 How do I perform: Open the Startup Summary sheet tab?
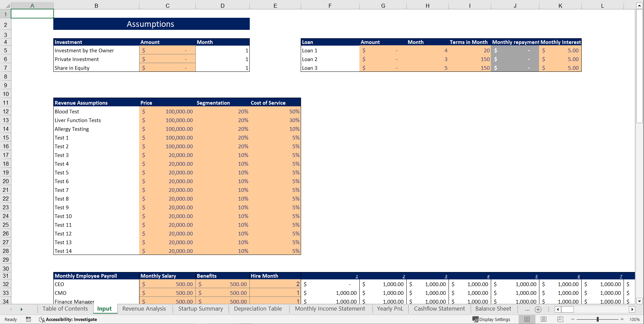pyautogui.click(x=200, y=309)
